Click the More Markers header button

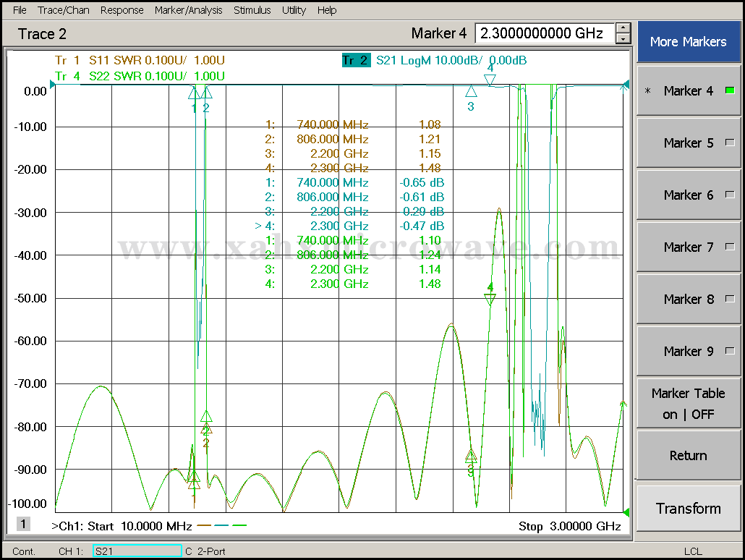coord(688,42)
